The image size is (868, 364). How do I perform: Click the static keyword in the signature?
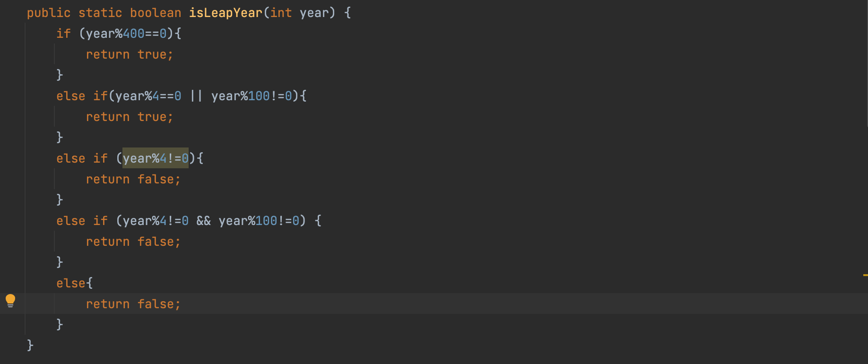click(100, 13)
